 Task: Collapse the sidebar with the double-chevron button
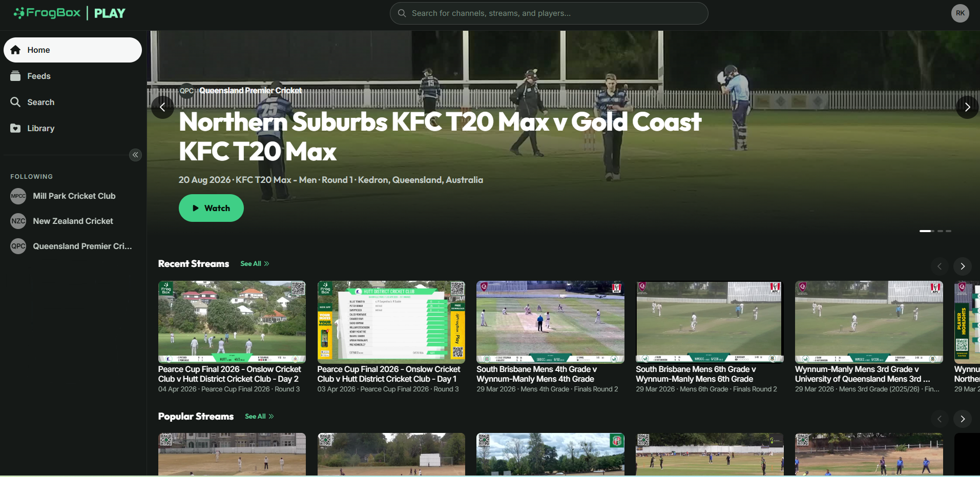tap(135, 155)
